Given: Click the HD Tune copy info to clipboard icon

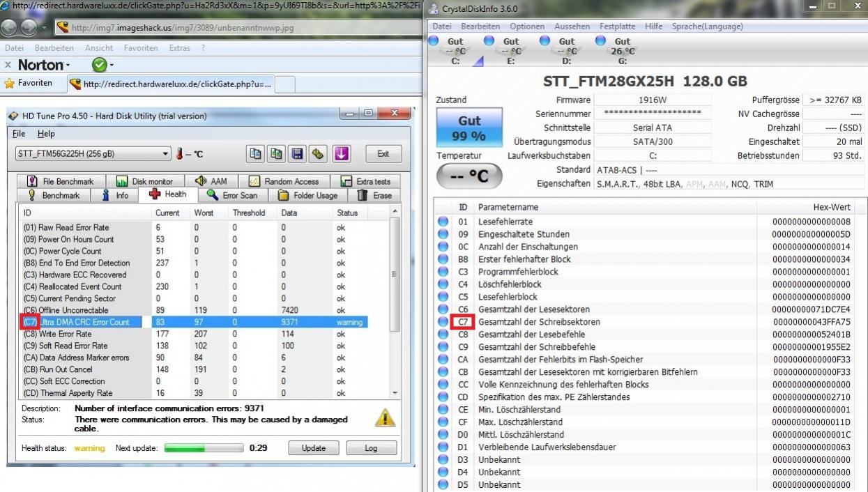Looking at the screenshot, I should [255, 154].
